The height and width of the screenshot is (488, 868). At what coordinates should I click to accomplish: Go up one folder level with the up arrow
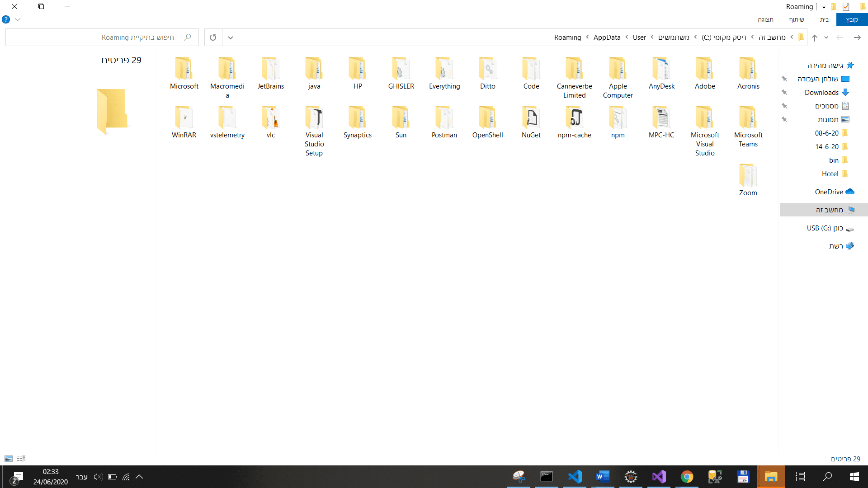click(x=815, y=38)
